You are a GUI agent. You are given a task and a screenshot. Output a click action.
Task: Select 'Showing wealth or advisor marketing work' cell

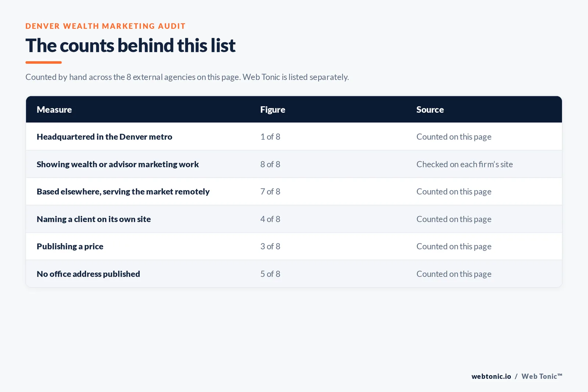coord(118,164)
